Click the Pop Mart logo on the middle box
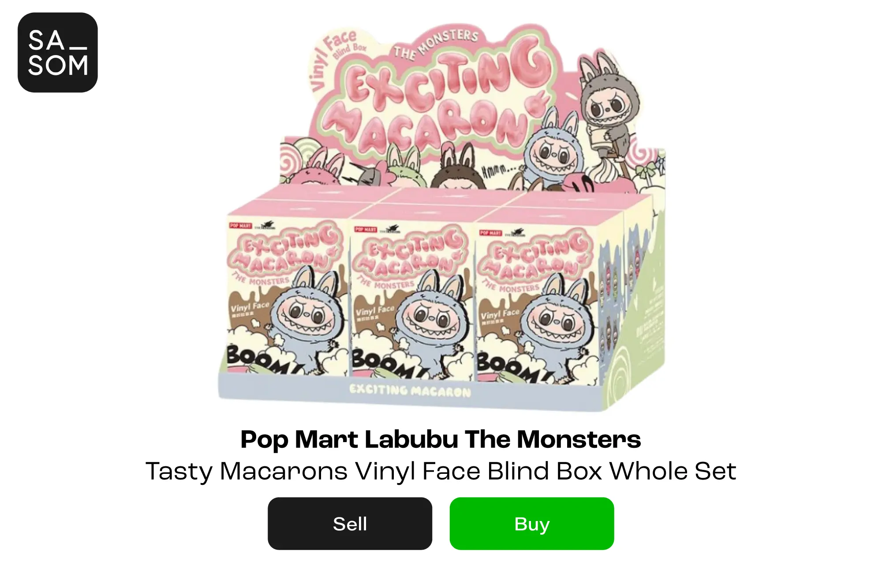Image resolution: width=882 pixels, height=588 pixels. (366, 229)
